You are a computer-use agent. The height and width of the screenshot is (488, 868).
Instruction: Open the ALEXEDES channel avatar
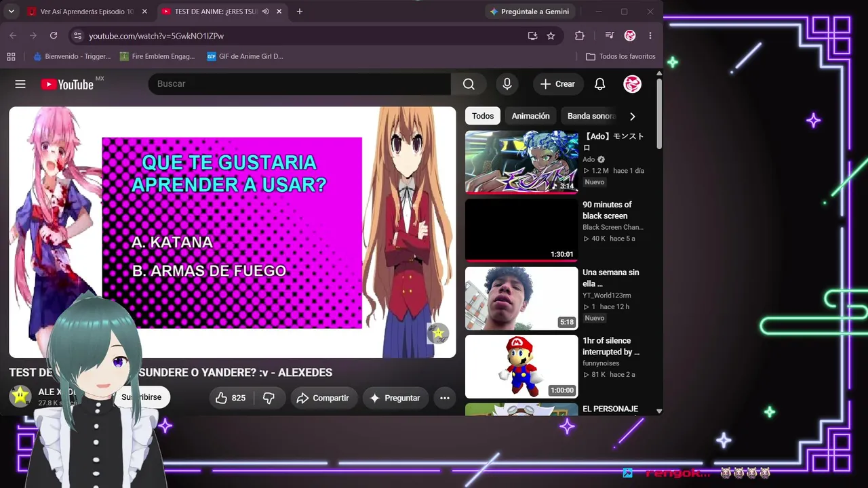pyautogui.click(x=20, y=396)
